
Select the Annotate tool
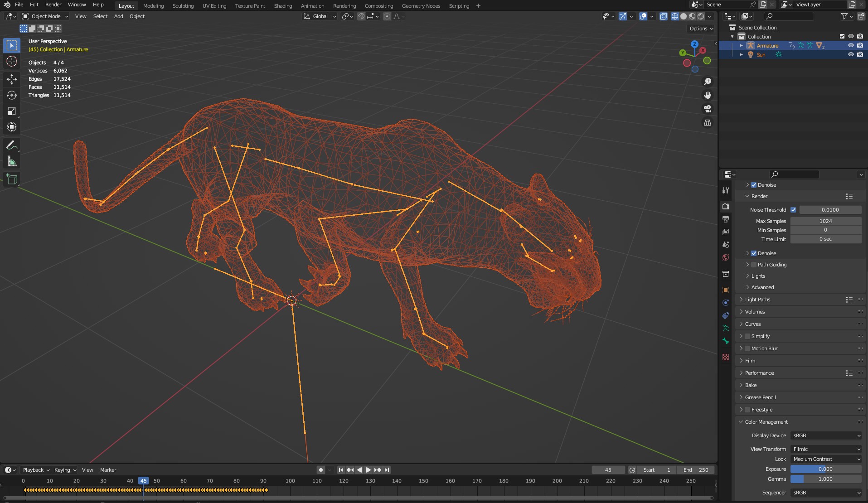pos(11,145)
